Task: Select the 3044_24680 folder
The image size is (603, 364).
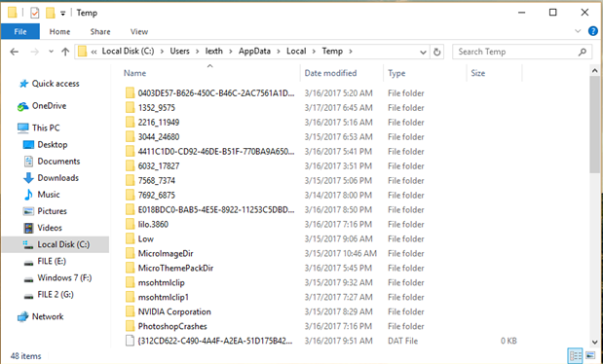Action: [159, 137]
